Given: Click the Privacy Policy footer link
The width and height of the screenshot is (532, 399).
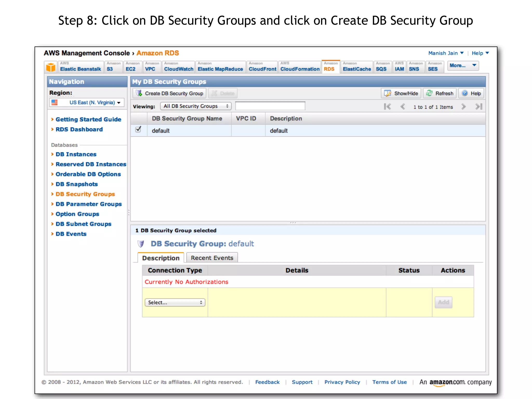Looking at the screenshot, I should click(342, 382).
